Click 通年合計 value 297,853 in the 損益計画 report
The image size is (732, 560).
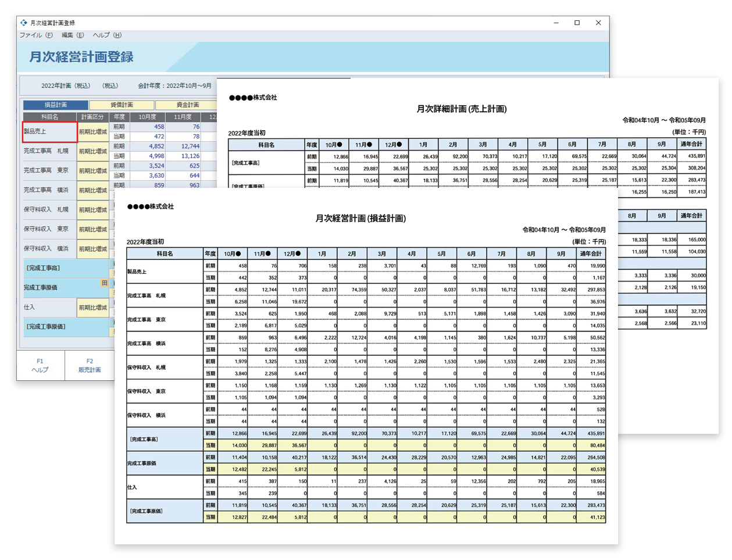pyautogui.click(x=591, y=290)
